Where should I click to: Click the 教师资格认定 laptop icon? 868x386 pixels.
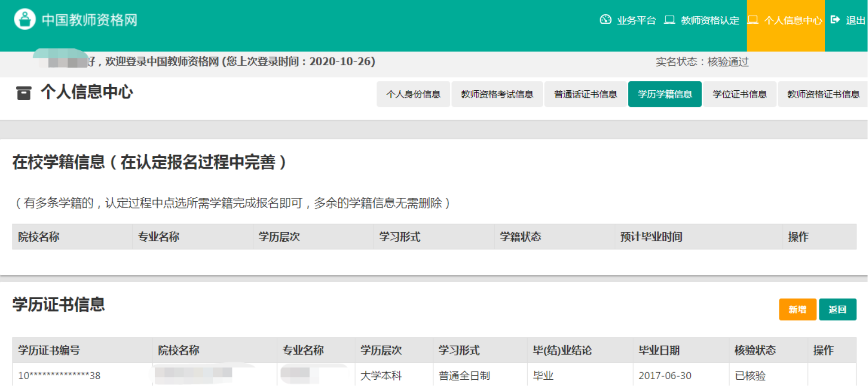click(x=669, y=20)
